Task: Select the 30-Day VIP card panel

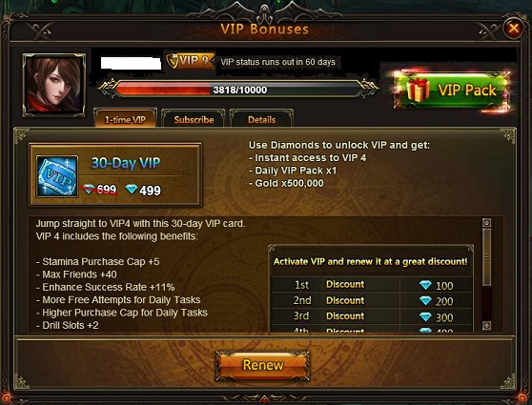Action: (x=115, y=174)
